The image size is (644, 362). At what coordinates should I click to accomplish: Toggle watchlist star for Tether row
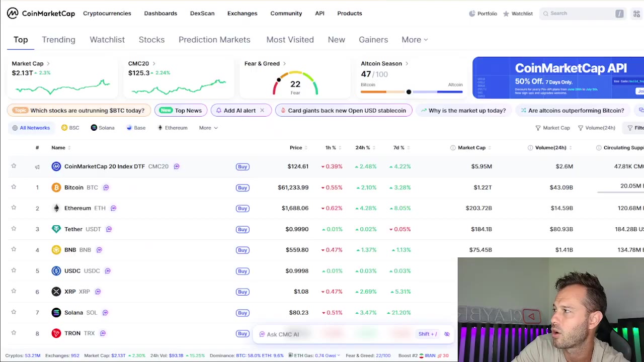click(14, 229)
